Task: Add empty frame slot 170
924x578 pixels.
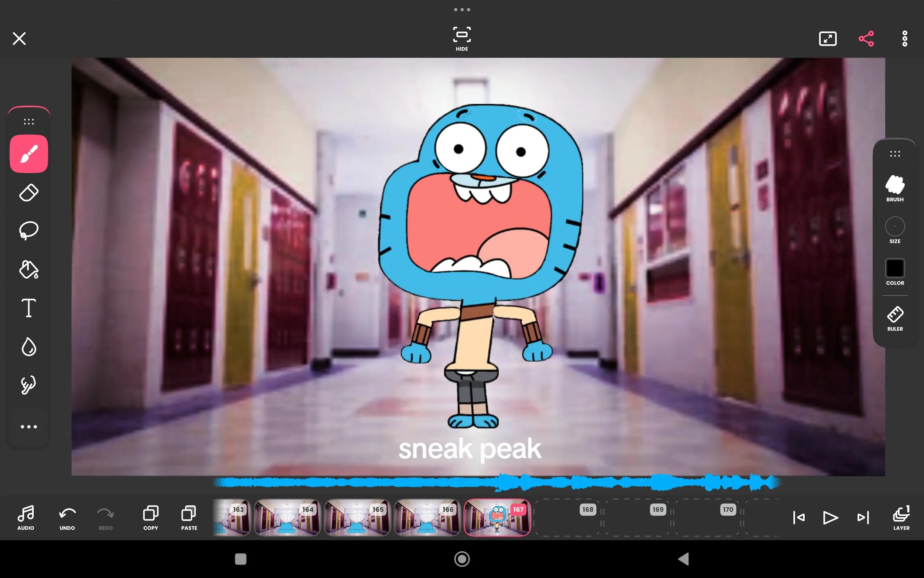Action: pos(707,518)
